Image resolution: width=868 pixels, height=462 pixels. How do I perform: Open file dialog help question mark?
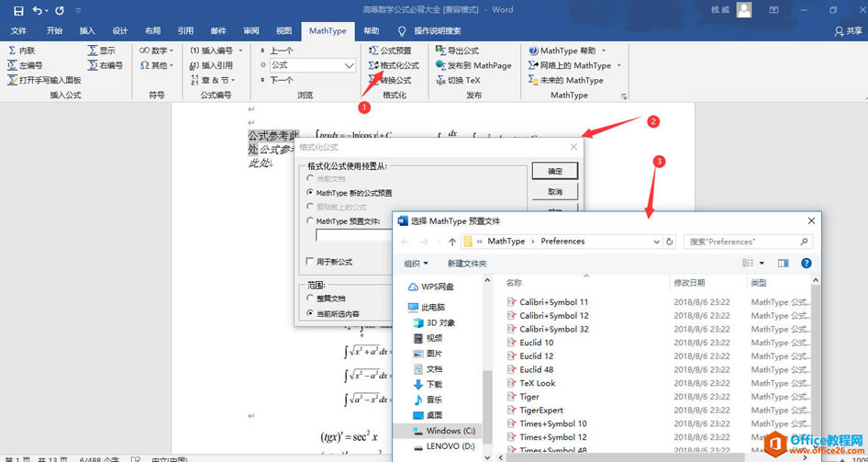[807, 263]
